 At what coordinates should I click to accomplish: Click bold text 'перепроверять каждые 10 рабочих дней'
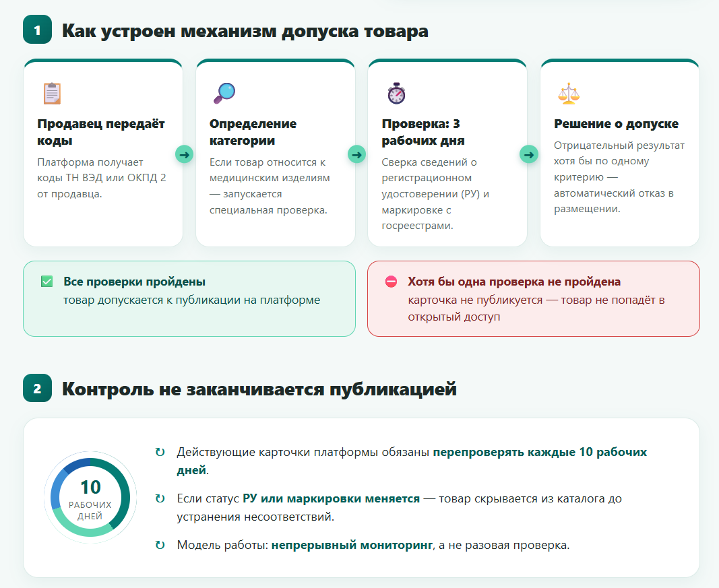click(x=412, y=461)
